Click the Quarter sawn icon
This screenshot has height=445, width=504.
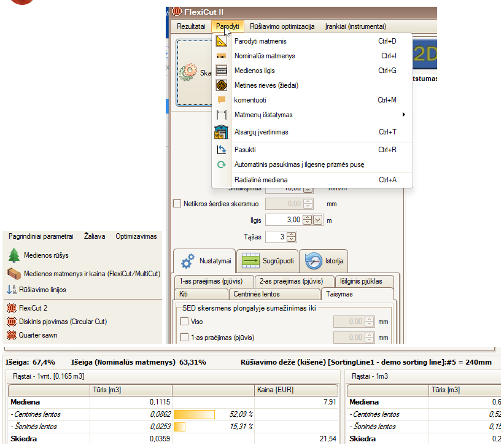[12, 335]
